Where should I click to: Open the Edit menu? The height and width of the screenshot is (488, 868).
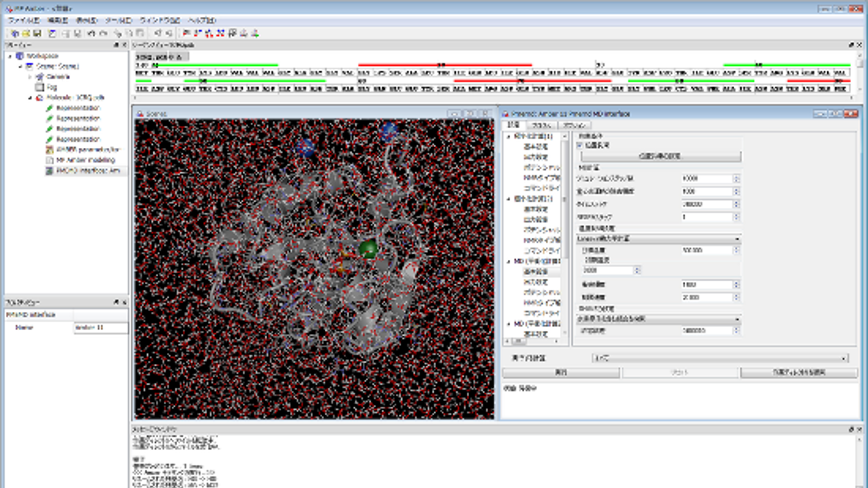57,20
